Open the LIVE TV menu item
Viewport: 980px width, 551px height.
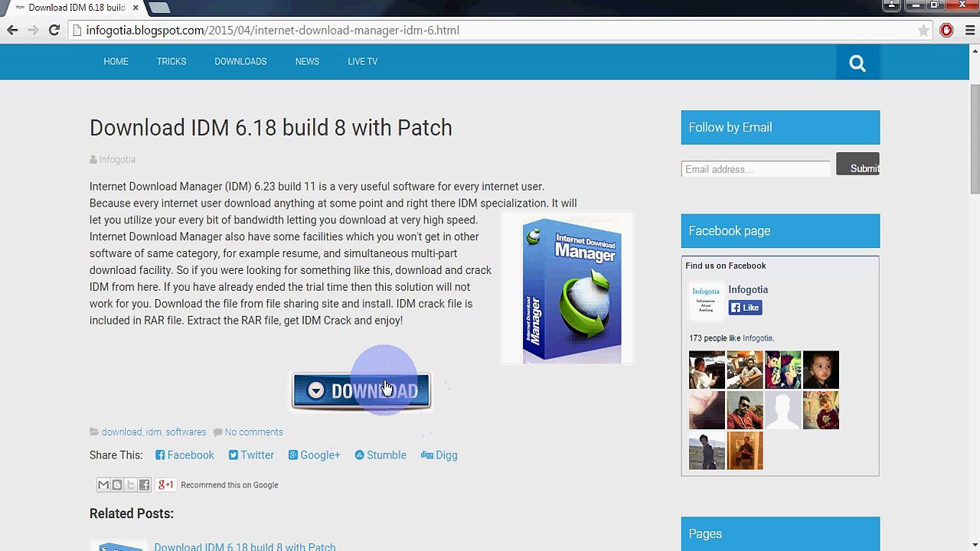point(362,61)
